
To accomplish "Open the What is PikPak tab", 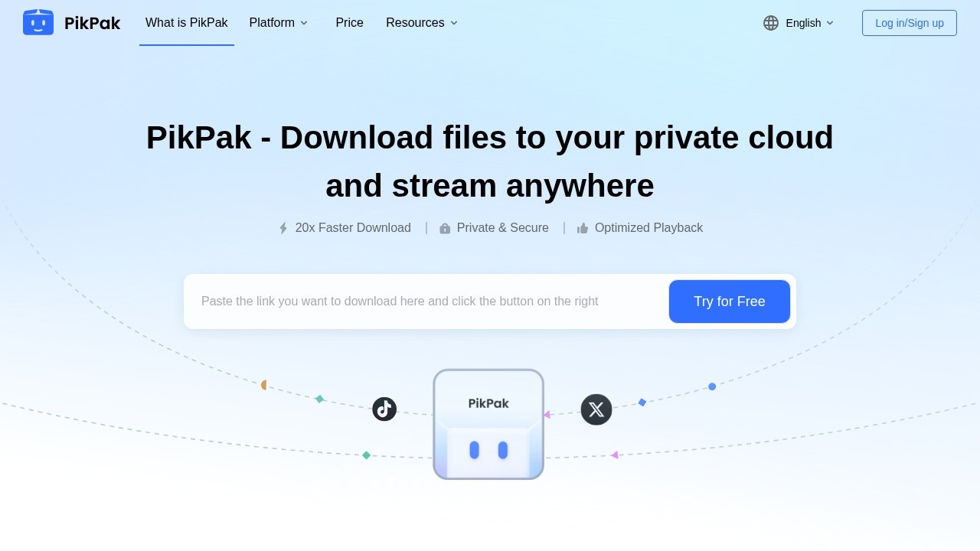I will tap(187, 23).
